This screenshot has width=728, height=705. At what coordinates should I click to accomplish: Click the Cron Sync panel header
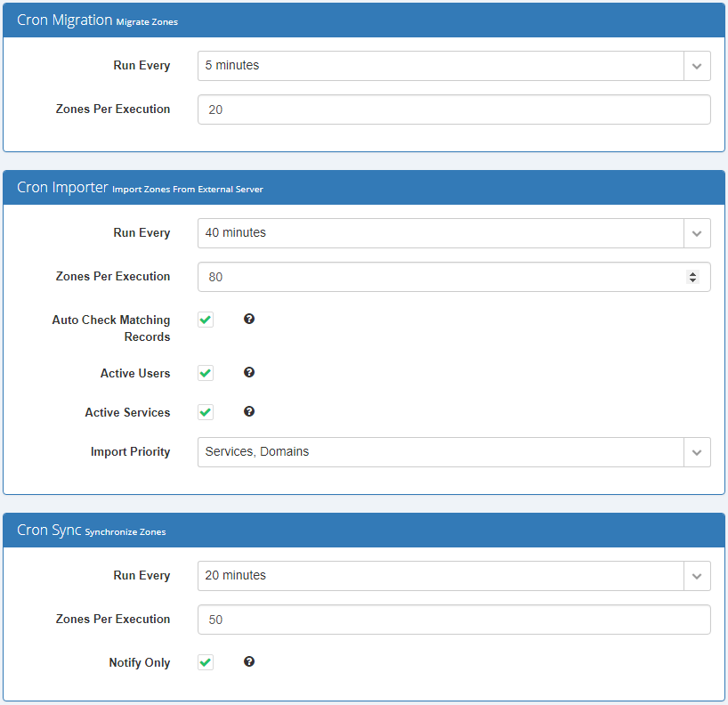(x=364, y=531)
